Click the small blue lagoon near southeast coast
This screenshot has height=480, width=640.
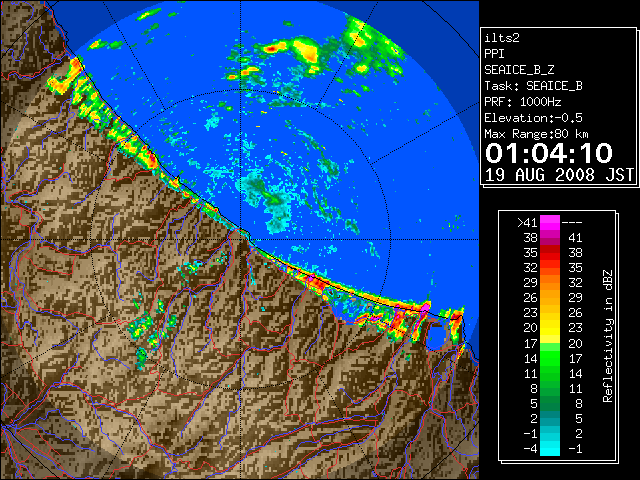point(436,336)
